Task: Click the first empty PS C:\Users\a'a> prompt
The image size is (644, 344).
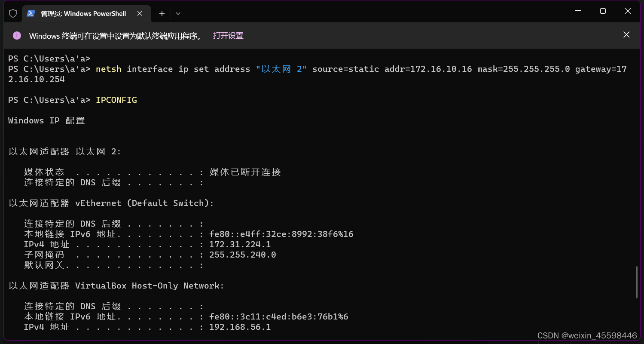Action: pos(49,58)
